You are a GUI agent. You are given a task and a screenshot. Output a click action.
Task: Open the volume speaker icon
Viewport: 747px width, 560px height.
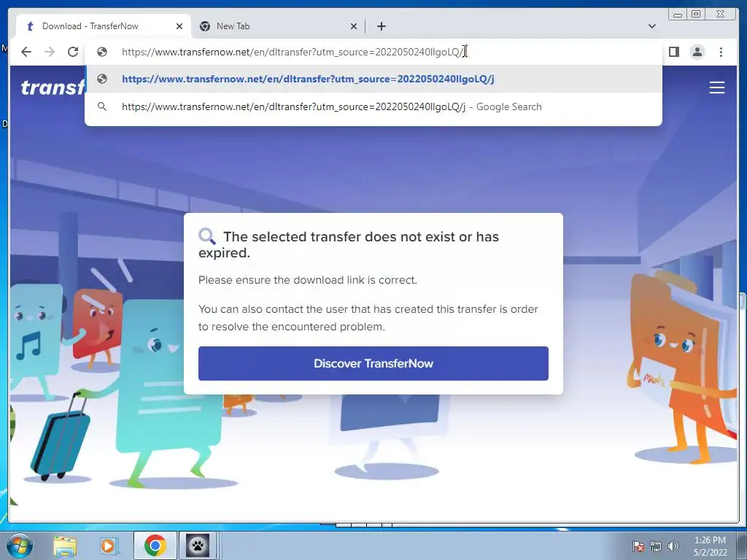(673, 546)
